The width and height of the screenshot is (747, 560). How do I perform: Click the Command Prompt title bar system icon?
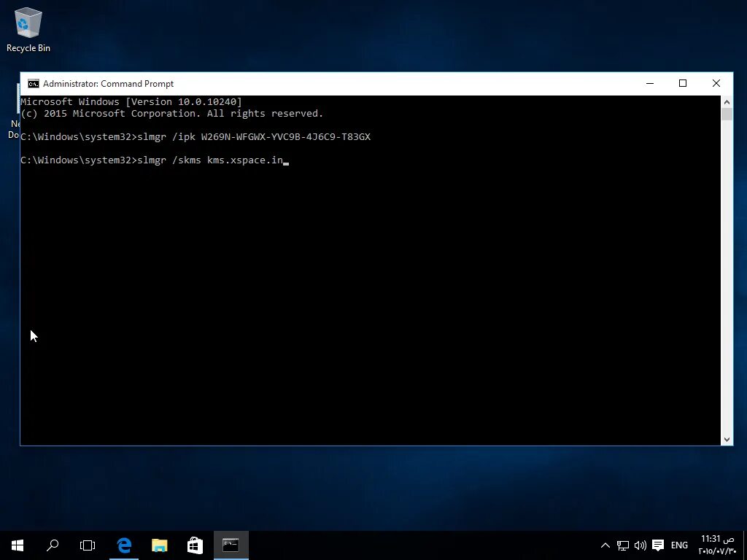(34, 84)
